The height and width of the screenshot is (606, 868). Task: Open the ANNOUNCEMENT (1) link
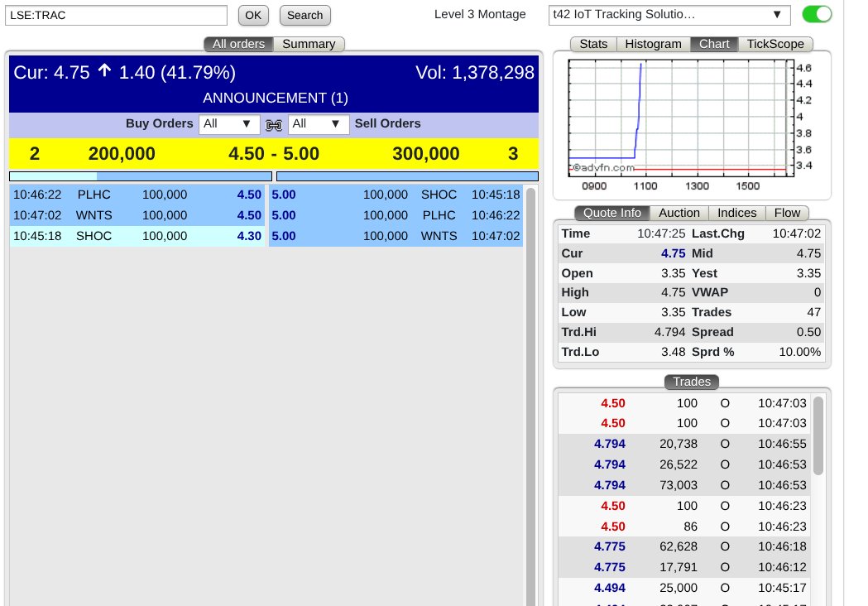tap(276, 98)
